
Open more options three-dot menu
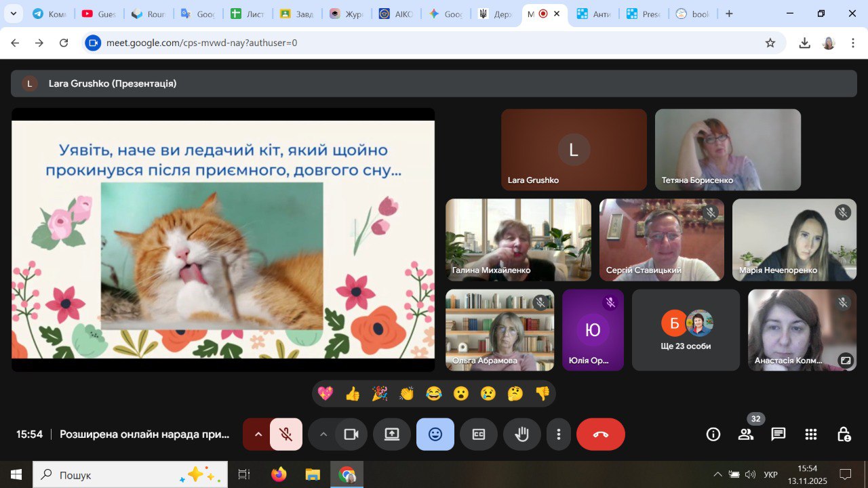(x=559, y=434)
